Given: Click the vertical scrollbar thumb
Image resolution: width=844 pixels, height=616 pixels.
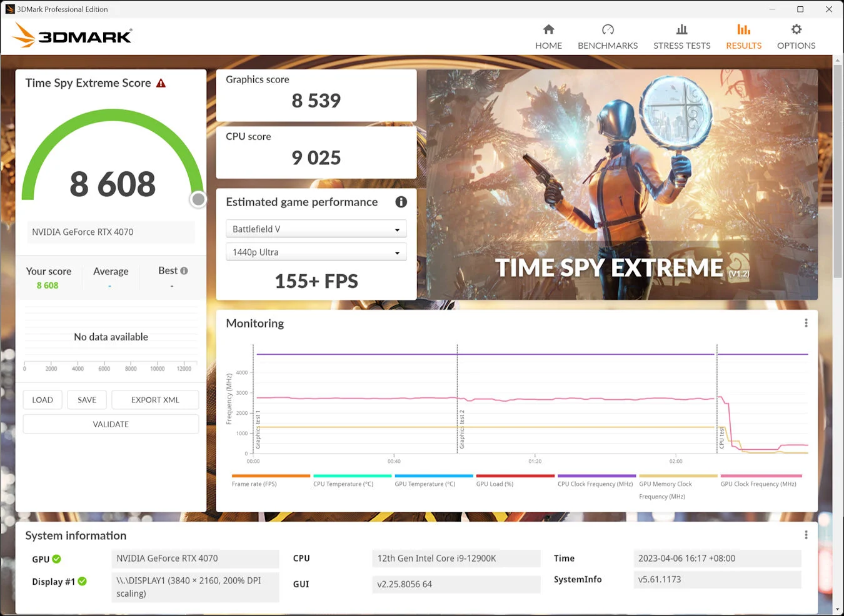Looking at the screenshot, I should (x=838, y=171).
